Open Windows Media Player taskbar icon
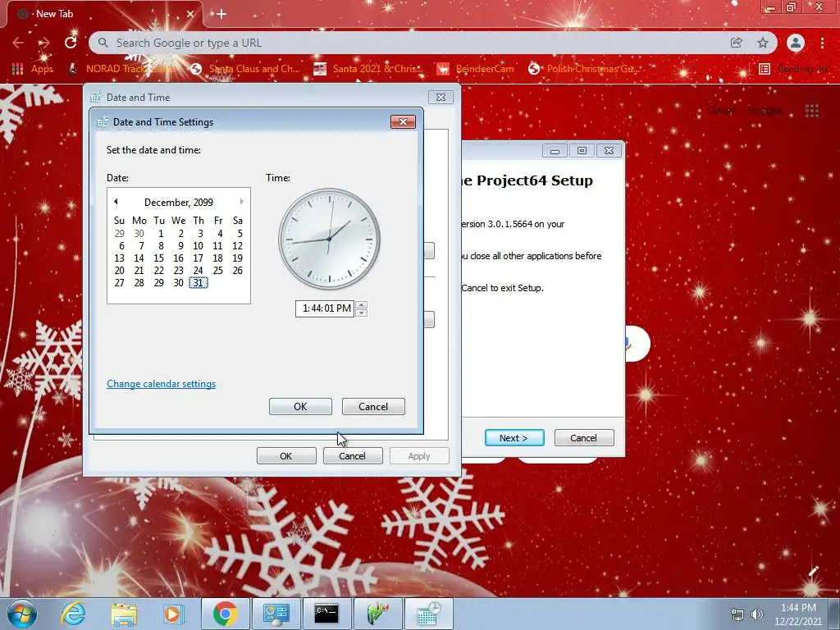 tap(172, 614)
